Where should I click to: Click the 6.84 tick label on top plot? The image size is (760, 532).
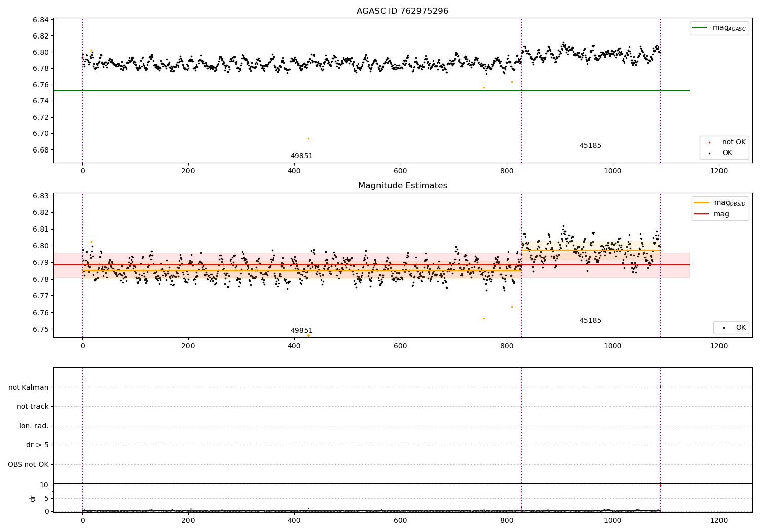point(41,20)
